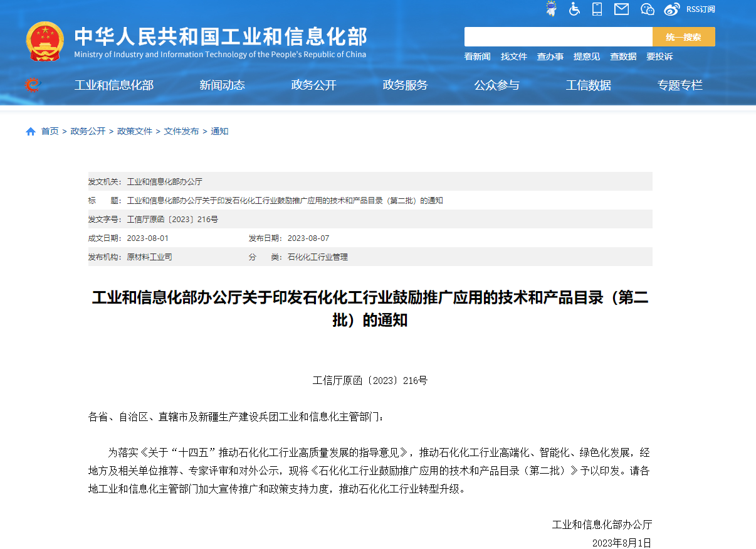Open RSS订阅 link
The image size is (756, 549).
pyautogui.click(x=700, y=9)
